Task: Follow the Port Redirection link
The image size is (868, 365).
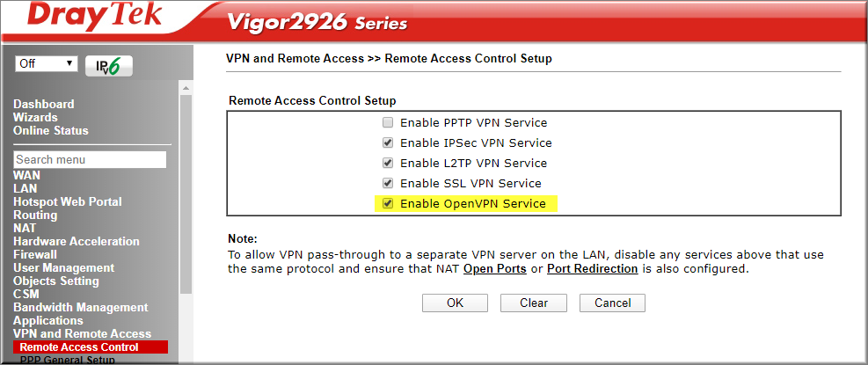Action: [593, 269]
